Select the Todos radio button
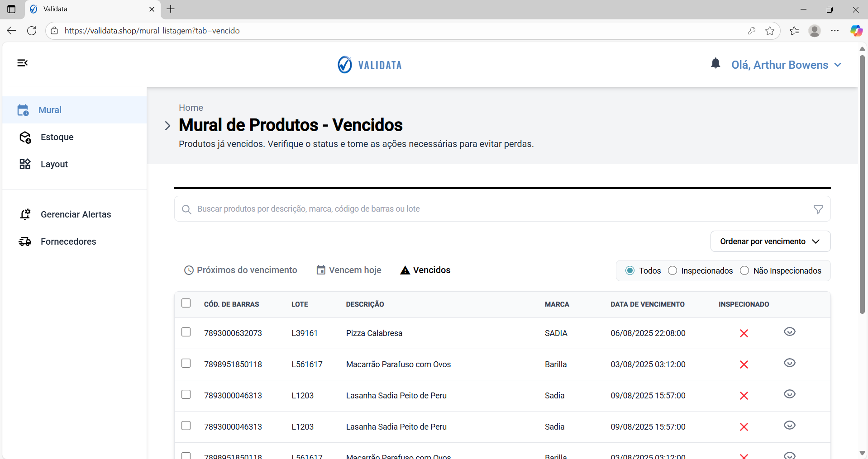The image size is (868, 459). [x=630, y=270]
